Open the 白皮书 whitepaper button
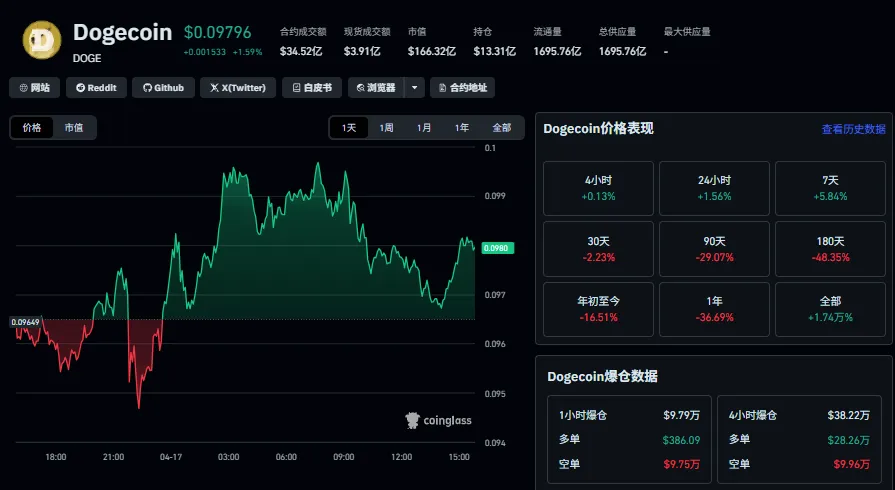 [312, 88]
